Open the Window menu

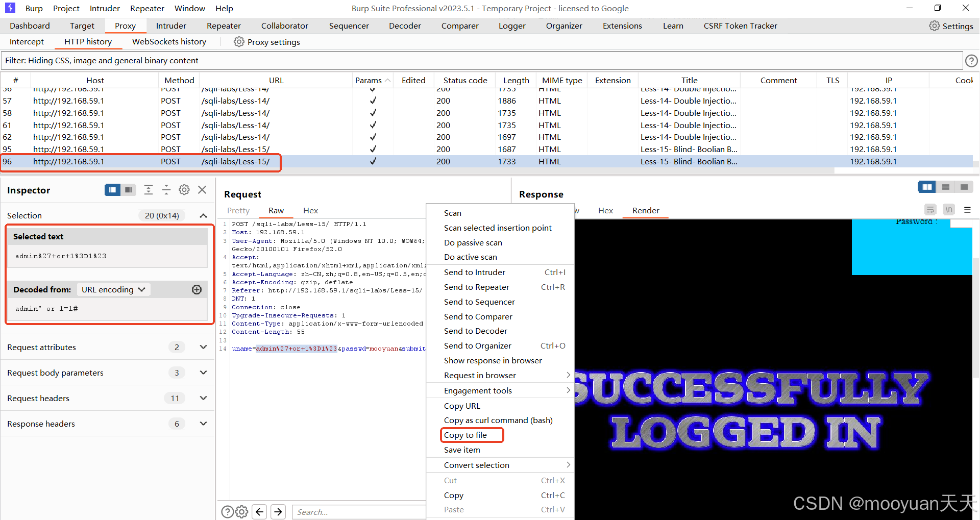coord(190,8)
